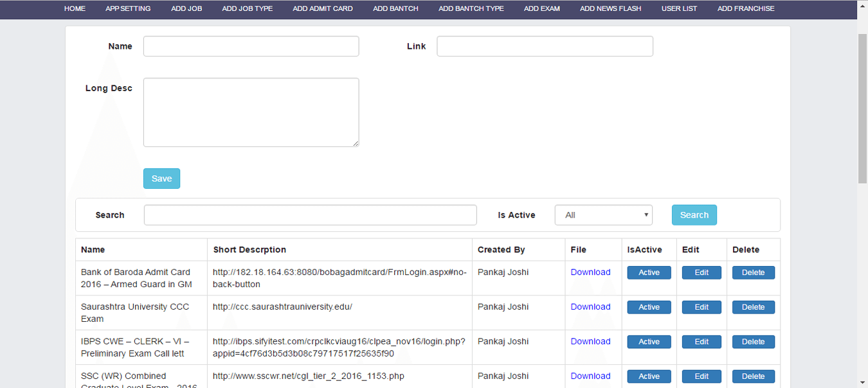Delete the IBPS CWE CLERK entry
Viewport: 868px width, 388px height.
(x=754, y=342)
